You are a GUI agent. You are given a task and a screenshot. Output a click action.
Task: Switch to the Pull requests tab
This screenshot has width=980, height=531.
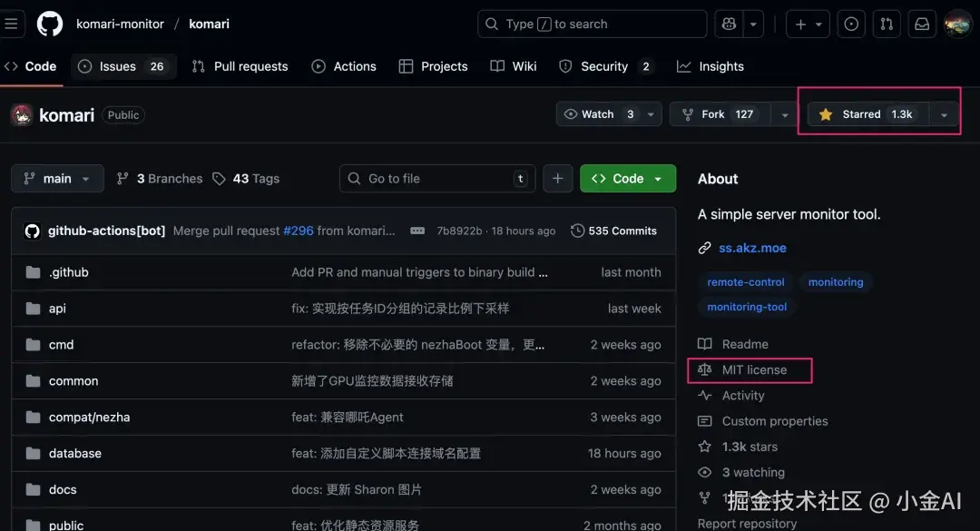[240, 66]
